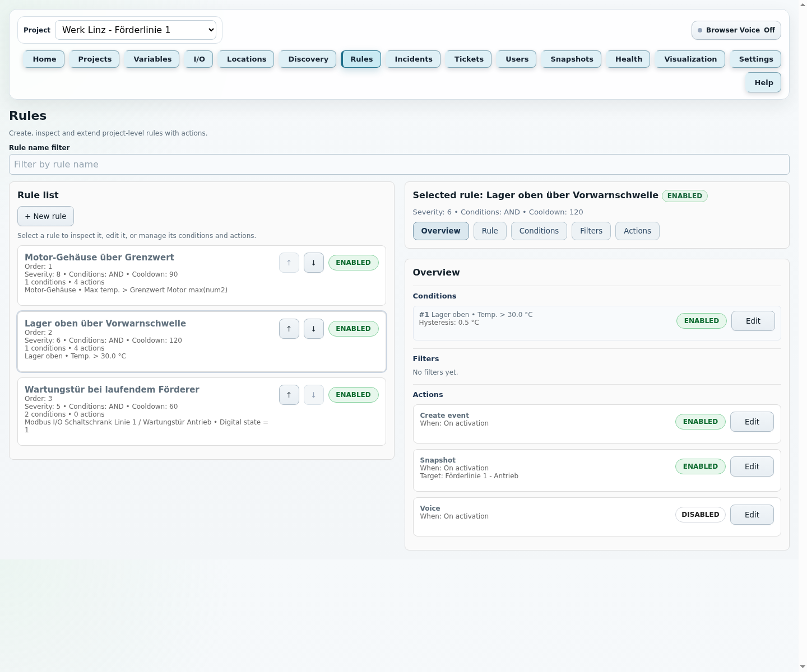The height and width of the screenshot is (672, 807).
Task: Switch to the Conditions tab
Action: tap(539, 231)
